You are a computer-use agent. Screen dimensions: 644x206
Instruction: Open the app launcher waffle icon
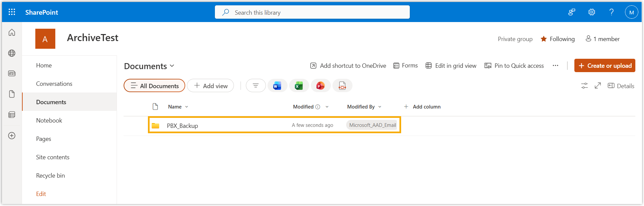click(x=12, y=12)
